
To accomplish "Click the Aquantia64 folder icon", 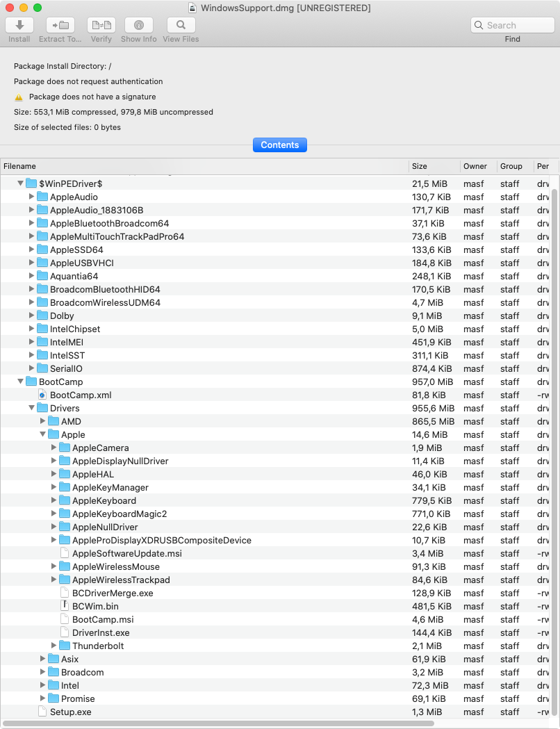I will (42, 276).
